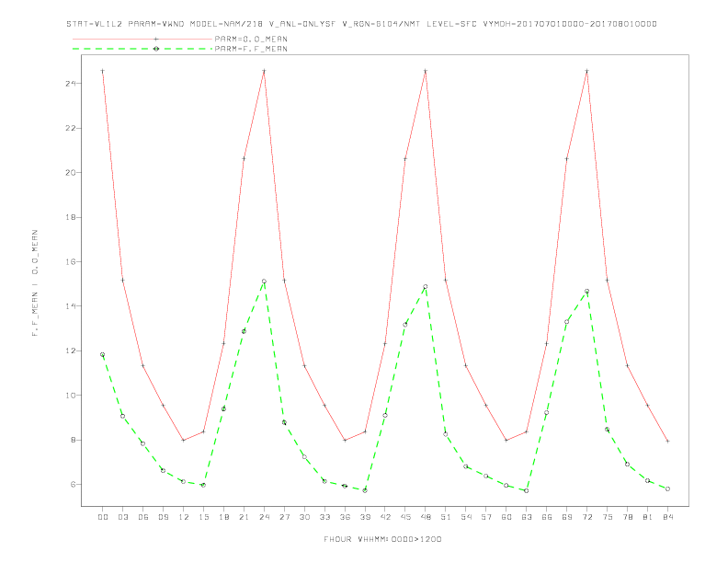
Task: Click the y-axis tick label 12
Action: click(71, 350)
